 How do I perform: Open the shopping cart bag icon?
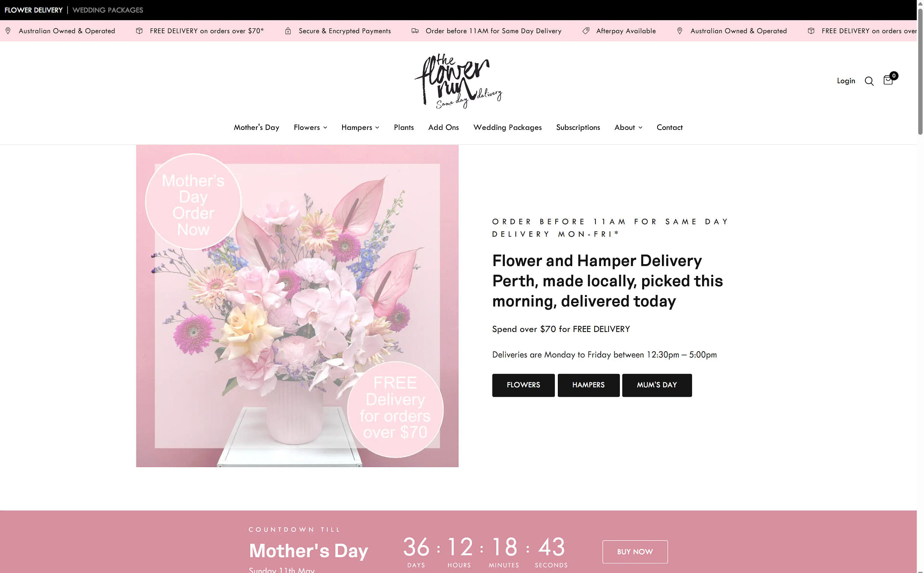888,80
